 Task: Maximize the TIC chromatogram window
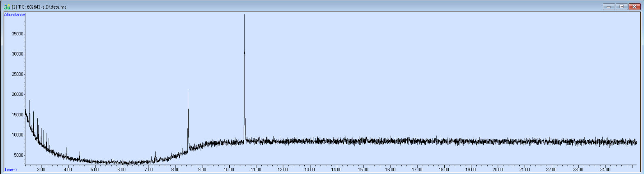[621, 7]
